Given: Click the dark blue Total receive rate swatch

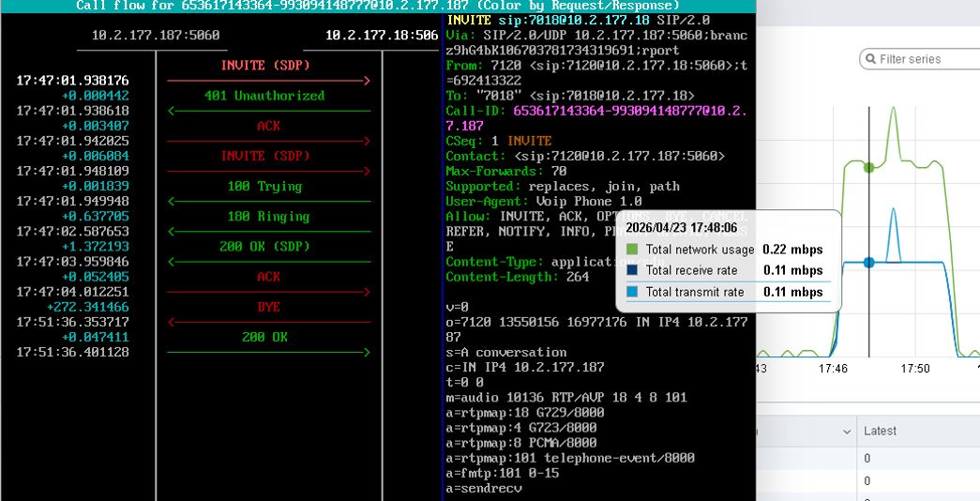Looking at the screenshot, I should 632,270.
